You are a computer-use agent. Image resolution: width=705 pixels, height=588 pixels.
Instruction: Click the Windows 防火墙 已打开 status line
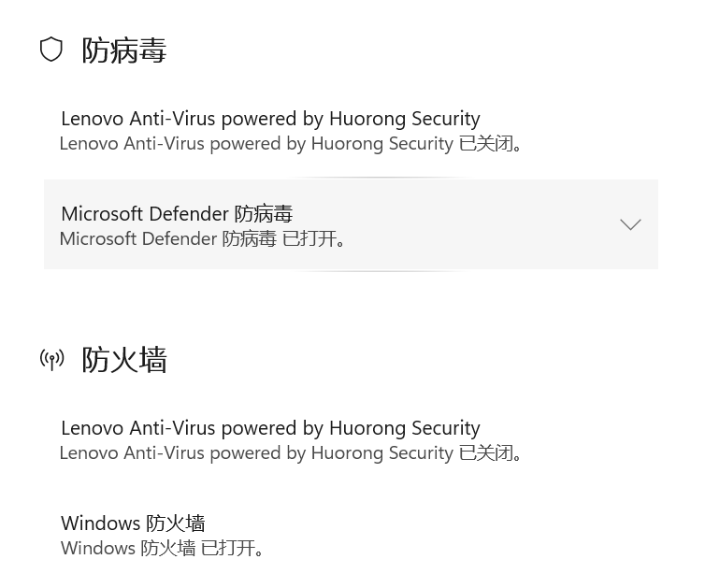(164, 548)
